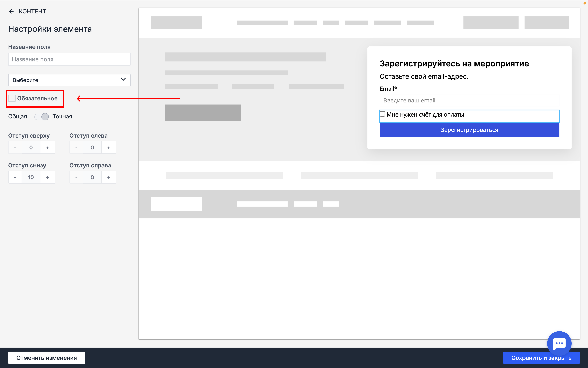
Task: Click the 'Зарегистрируйтесь на мероприятие' heading
Action: pyautogui.click(x=454, y=64)
